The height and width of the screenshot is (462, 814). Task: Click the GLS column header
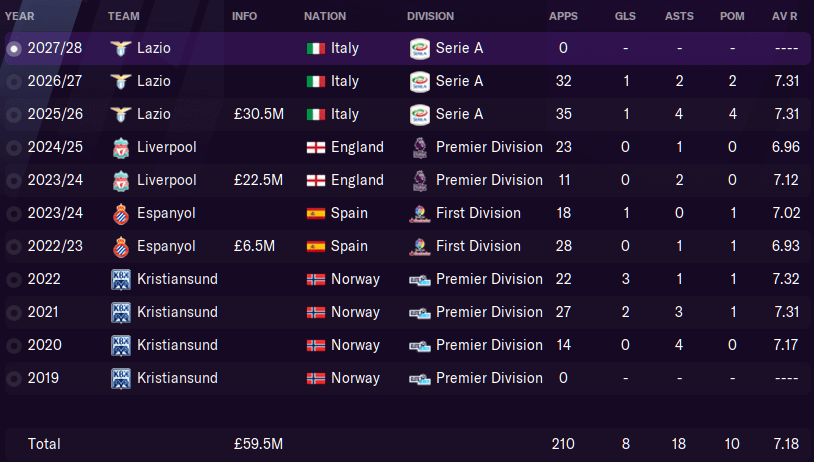tap(625, 16)
